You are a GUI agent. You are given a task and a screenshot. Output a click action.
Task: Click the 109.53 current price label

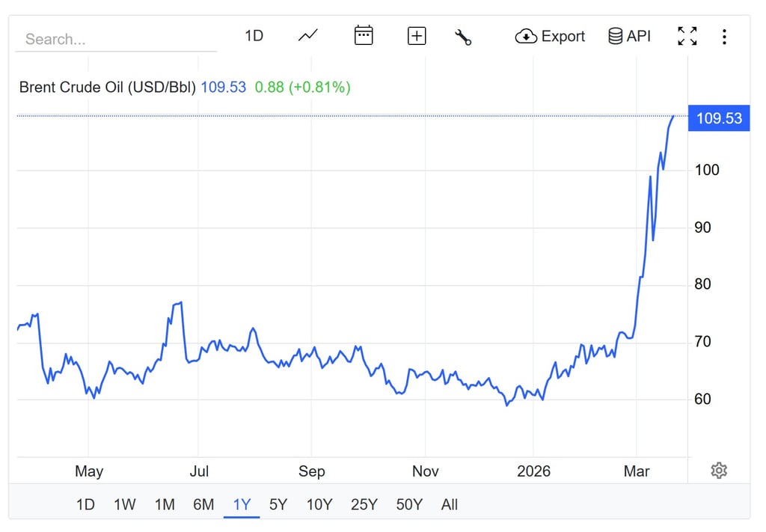[x=718, y=118]
